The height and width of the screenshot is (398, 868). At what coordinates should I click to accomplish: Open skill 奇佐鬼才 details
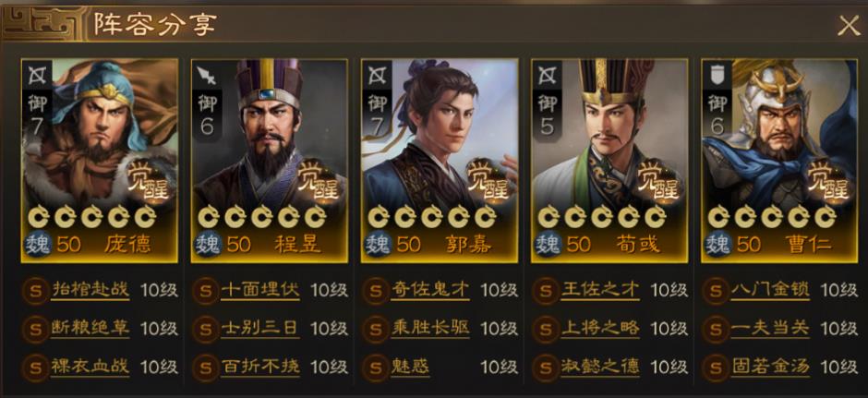(430, 290)
